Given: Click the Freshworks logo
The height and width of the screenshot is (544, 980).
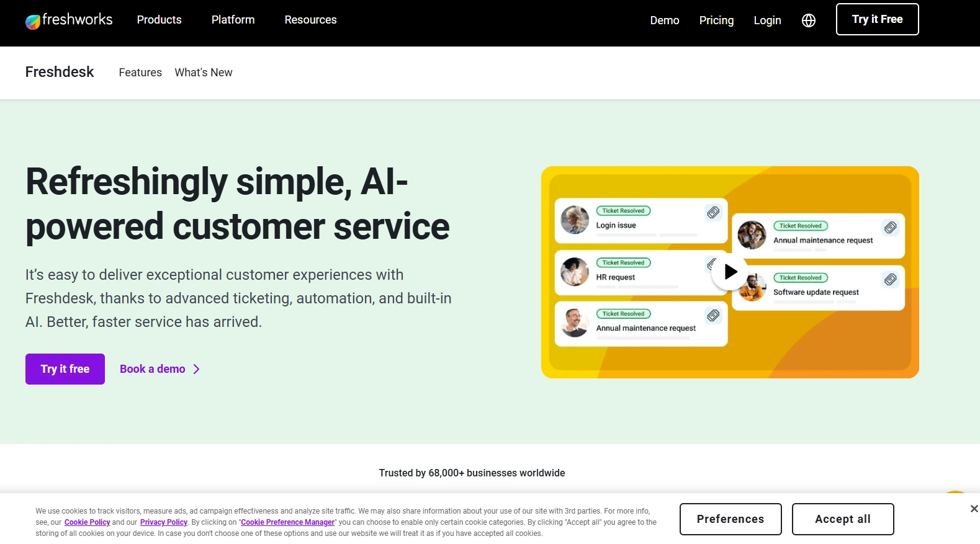Looking at the screenshot, I should pos(69,20).
